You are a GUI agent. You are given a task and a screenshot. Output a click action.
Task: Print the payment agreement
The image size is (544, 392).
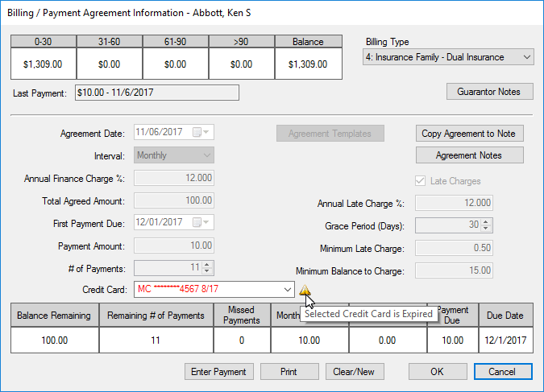[289, 372]
